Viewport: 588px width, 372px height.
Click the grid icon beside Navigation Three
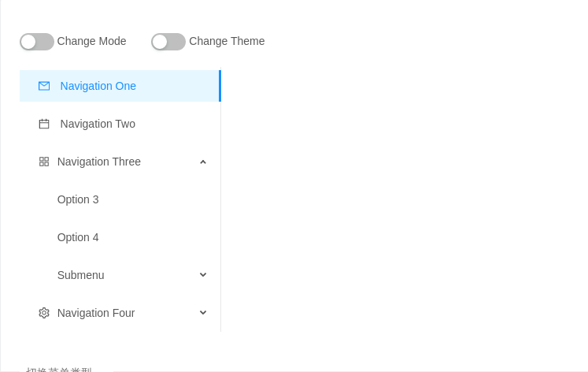point(44,162)
